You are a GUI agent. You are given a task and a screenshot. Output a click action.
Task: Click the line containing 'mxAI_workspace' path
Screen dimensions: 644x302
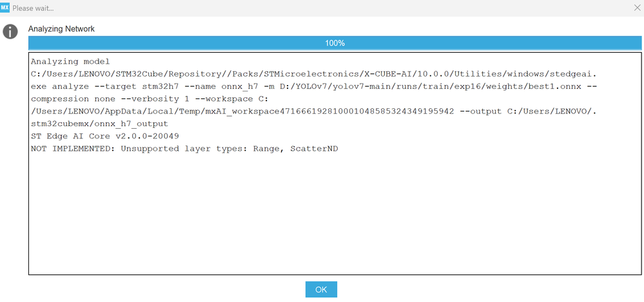point(314,111)
